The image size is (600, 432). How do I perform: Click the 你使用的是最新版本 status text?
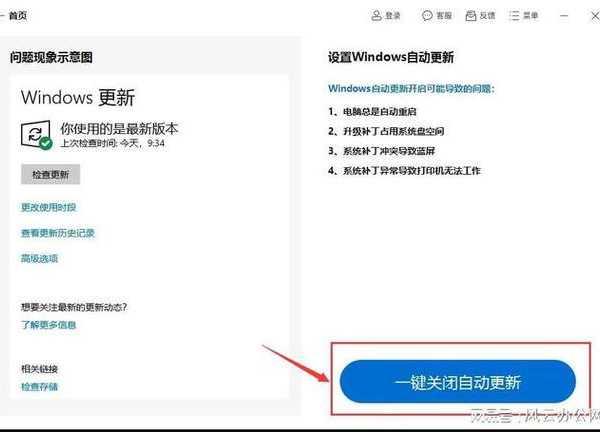click(119, 129)
